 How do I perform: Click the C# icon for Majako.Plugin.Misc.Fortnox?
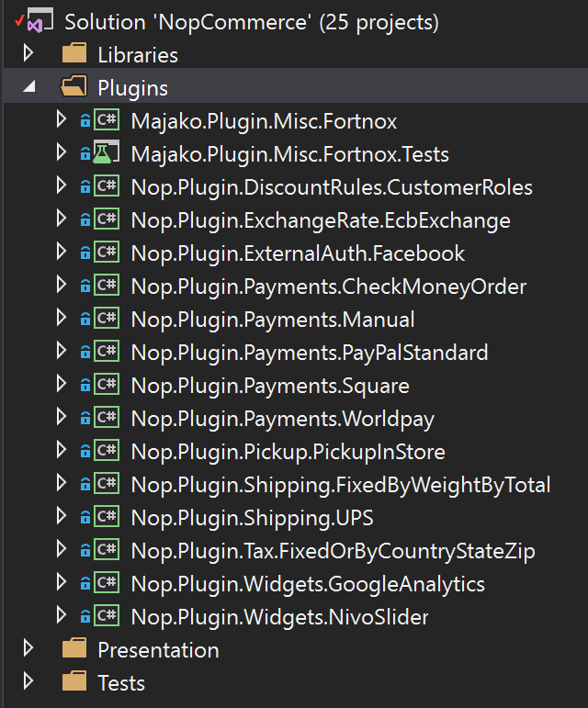(x=107, y=120)
